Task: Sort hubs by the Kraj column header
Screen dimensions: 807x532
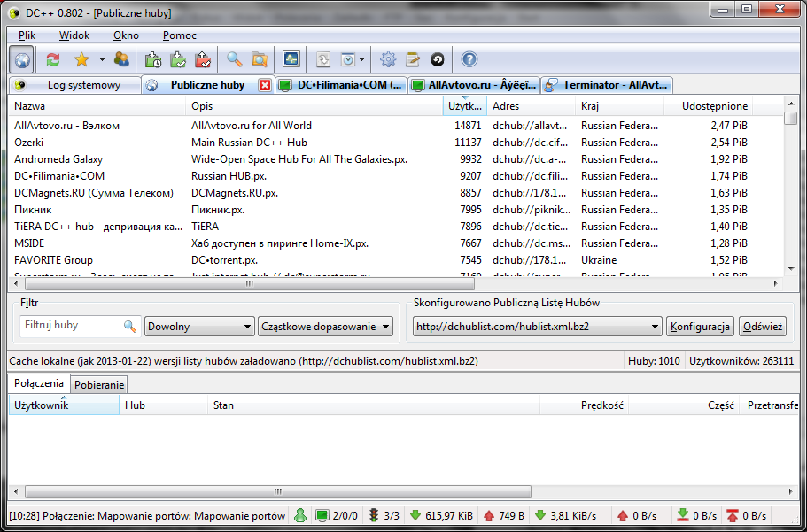Action: tap(620, 106)
